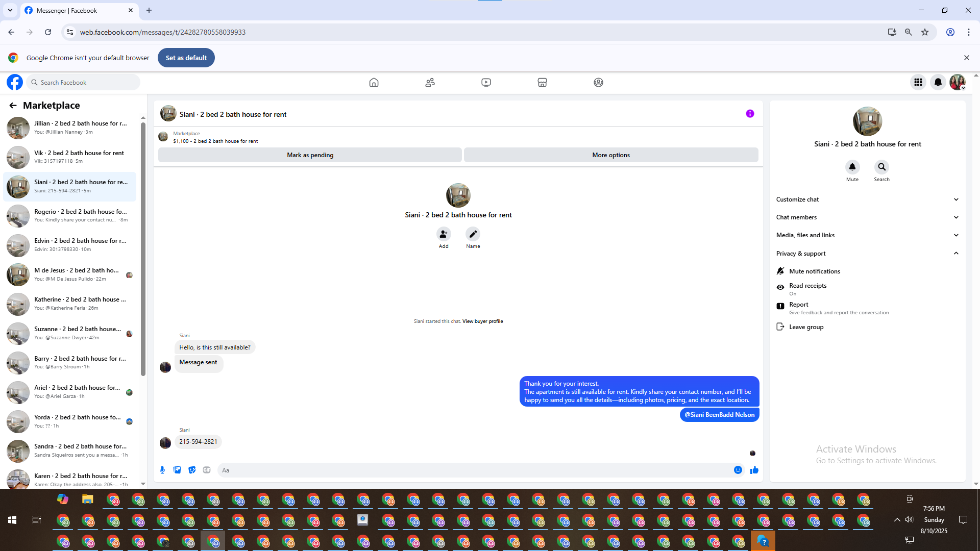
Task: Attach a photo using the image icon
Action: click(177, 470)
